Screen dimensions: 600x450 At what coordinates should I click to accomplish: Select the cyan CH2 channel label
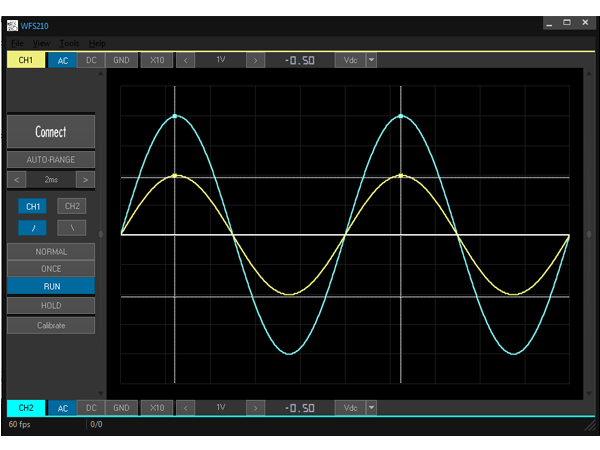click(26, 408)
